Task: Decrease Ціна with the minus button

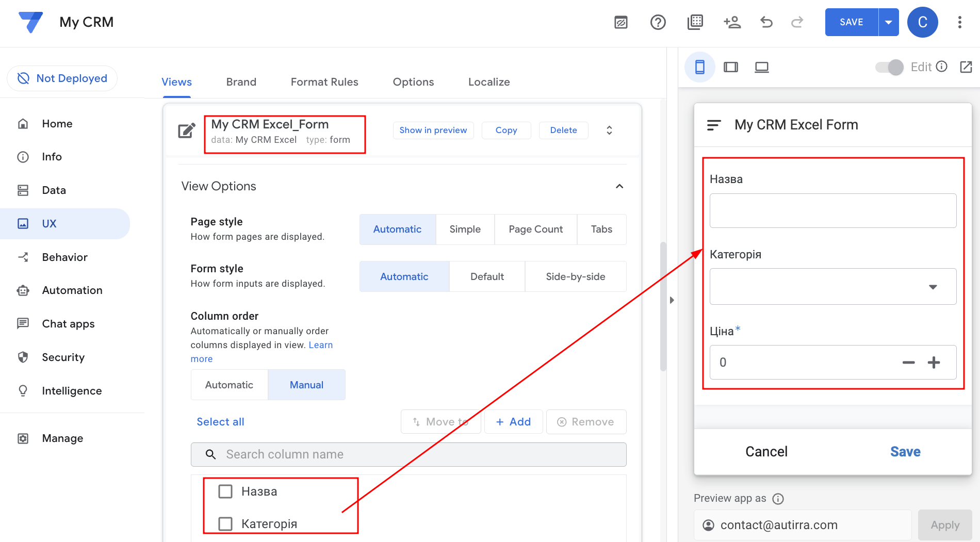Action: point(908,363)
